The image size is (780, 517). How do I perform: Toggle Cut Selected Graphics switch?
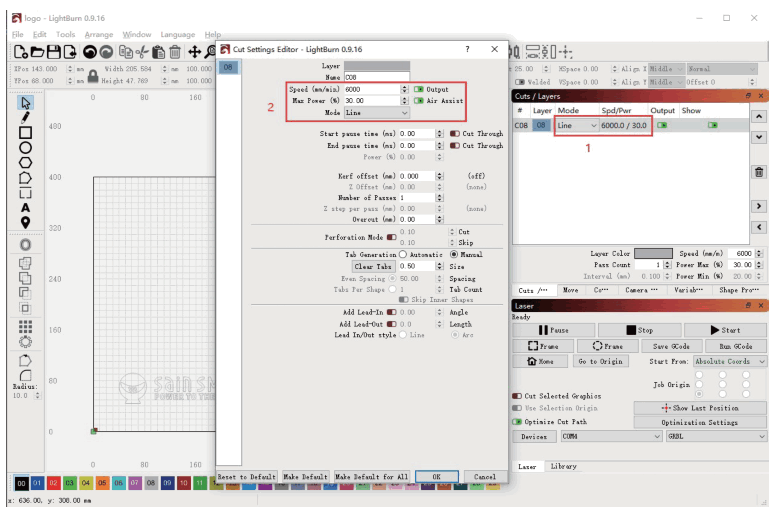[517, 396]
